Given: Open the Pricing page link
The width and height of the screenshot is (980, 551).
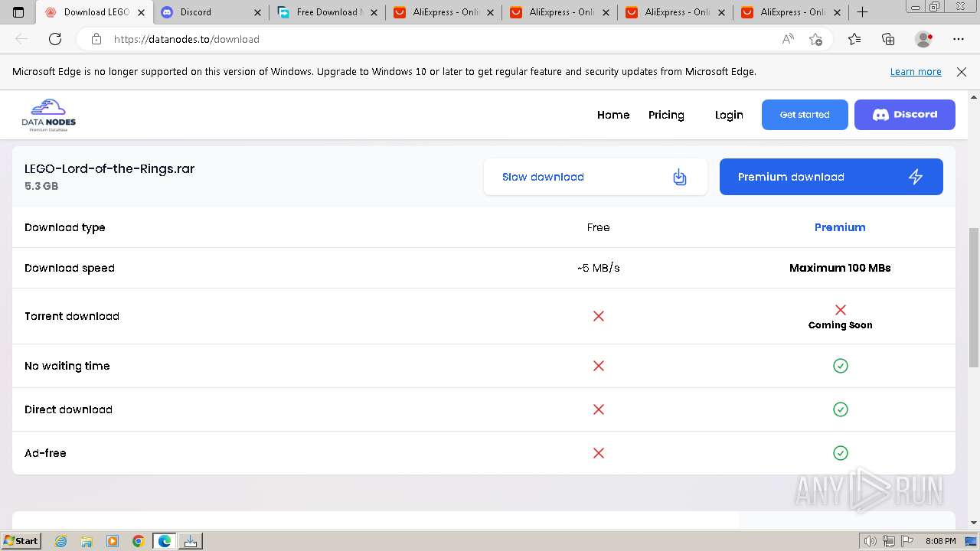Looking at the screenshot, I should (666, 115).
